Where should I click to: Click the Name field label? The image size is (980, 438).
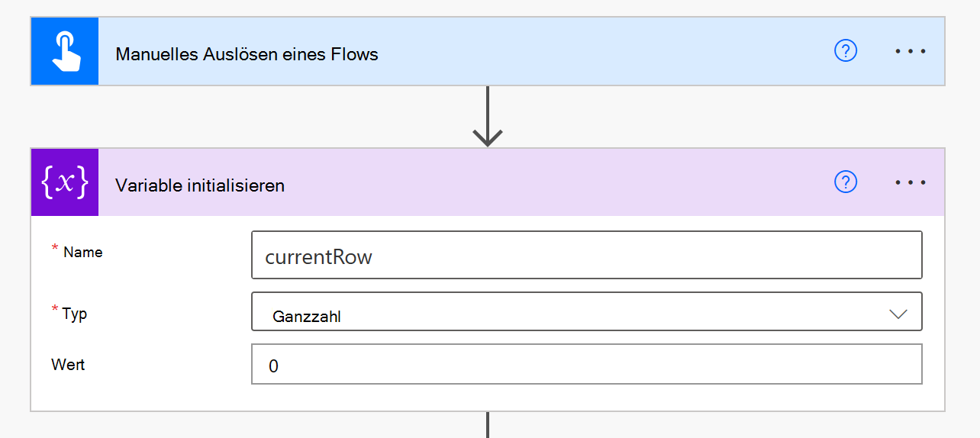83,252
